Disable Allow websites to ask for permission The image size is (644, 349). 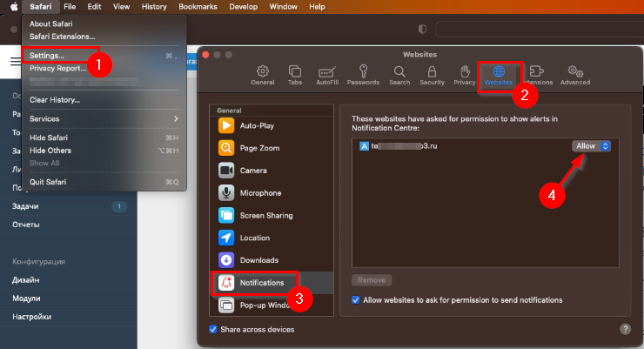pyautogui.click(x=356, y=299)
